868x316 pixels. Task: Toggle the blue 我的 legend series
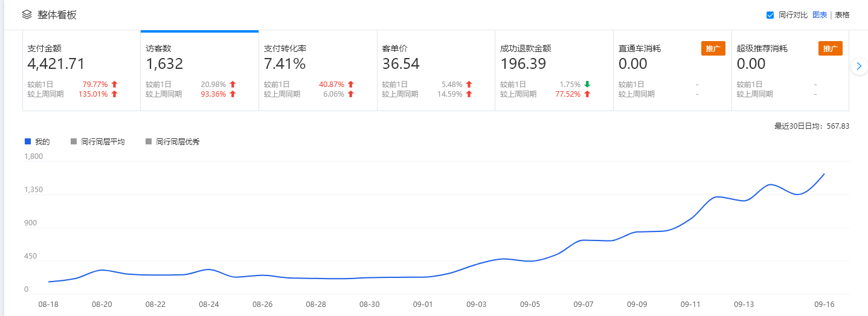point(37,142)
